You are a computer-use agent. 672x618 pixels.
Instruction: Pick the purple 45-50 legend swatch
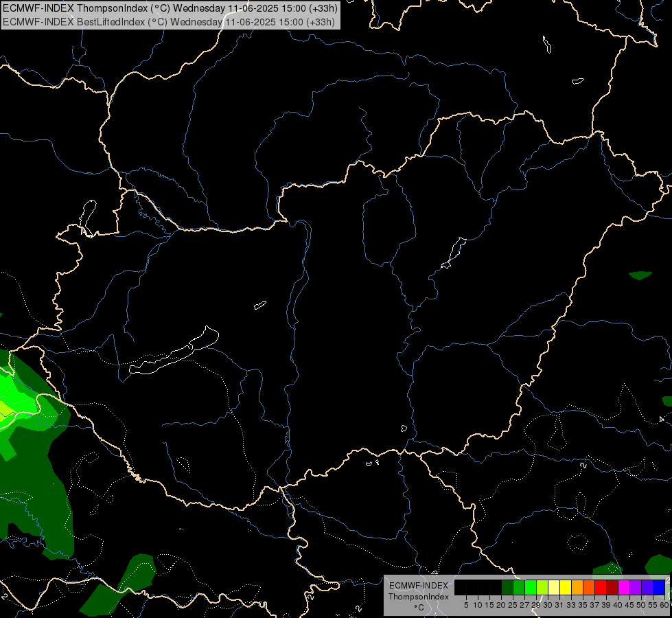coord(636,587)
